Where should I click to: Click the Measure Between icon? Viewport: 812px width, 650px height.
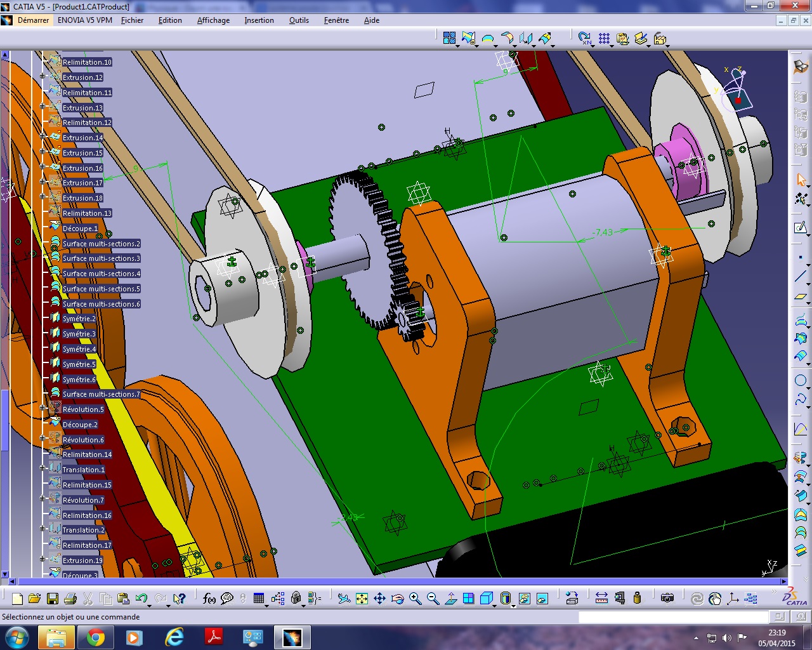601,599
